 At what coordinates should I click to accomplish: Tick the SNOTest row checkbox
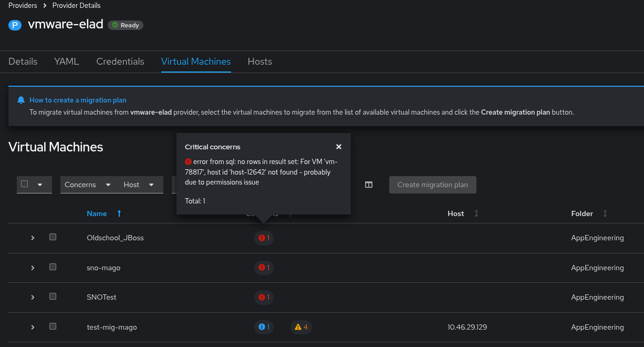53,297
